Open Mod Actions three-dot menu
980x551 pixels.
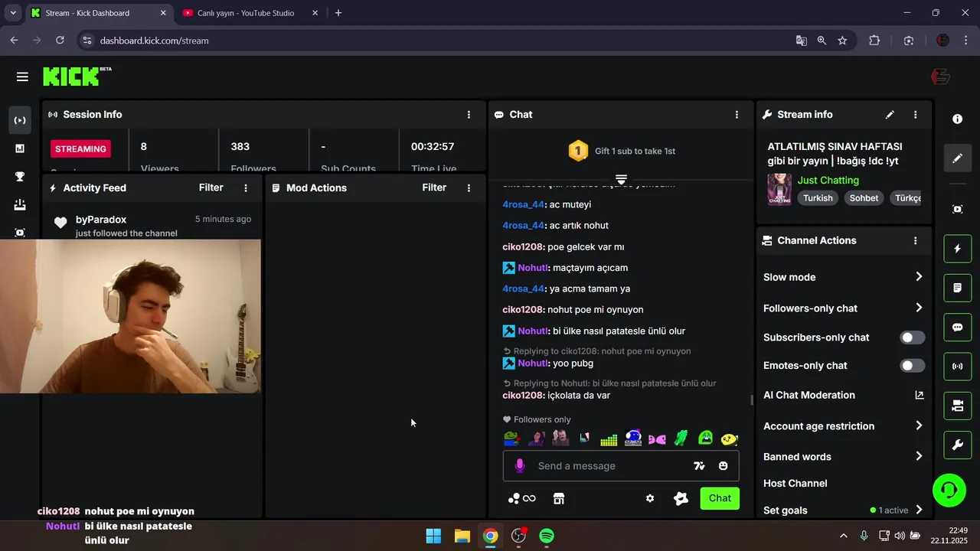pos(469,187)
